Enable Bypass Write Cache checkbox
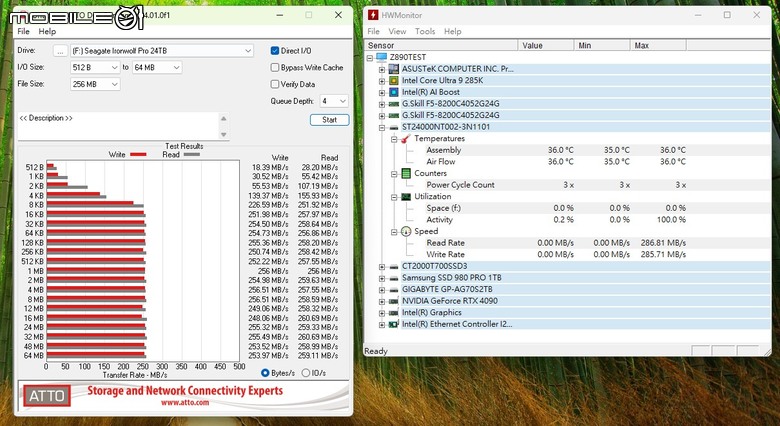The image size is (780, 426). (x=275, y=67)
